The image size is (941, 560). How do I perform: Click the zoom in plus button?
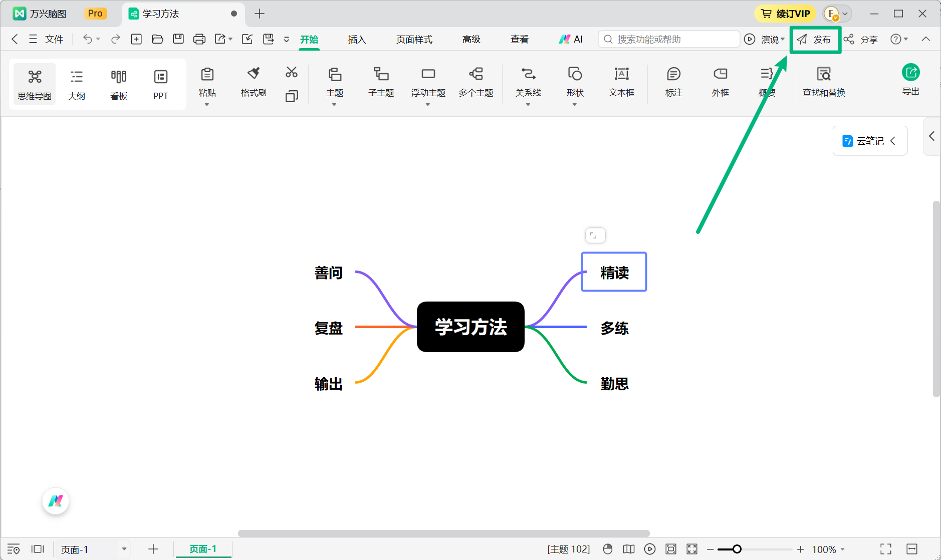pos(801,549)
